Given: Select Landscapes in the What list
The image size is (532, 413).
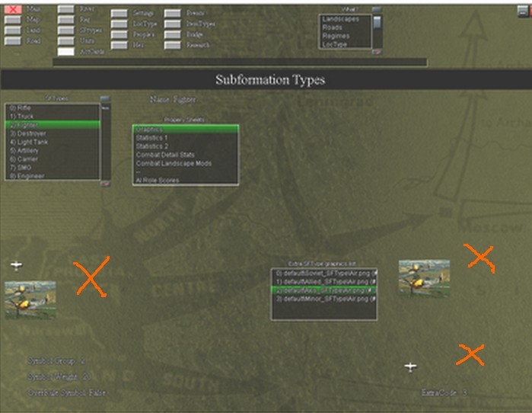Looking at the screenshot, I should click(345, 19).
